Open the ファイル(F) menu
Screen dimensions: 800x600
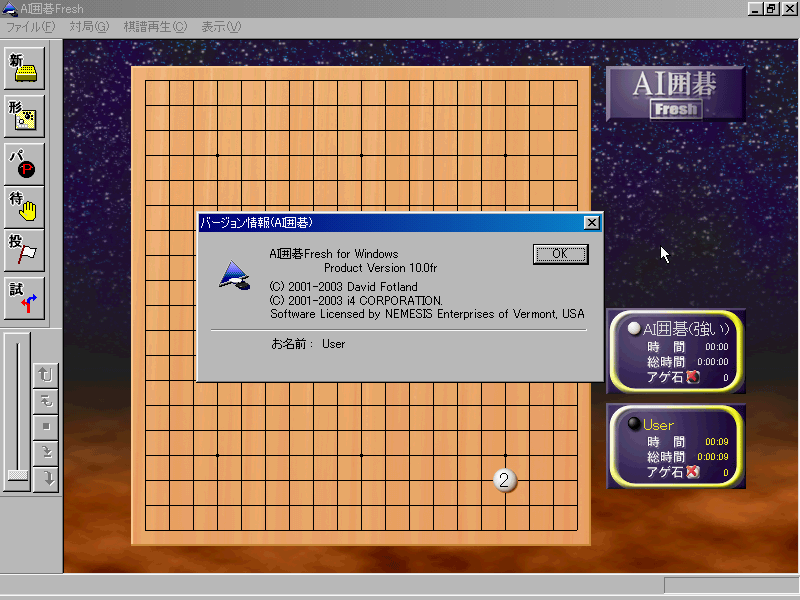[30, 27]
